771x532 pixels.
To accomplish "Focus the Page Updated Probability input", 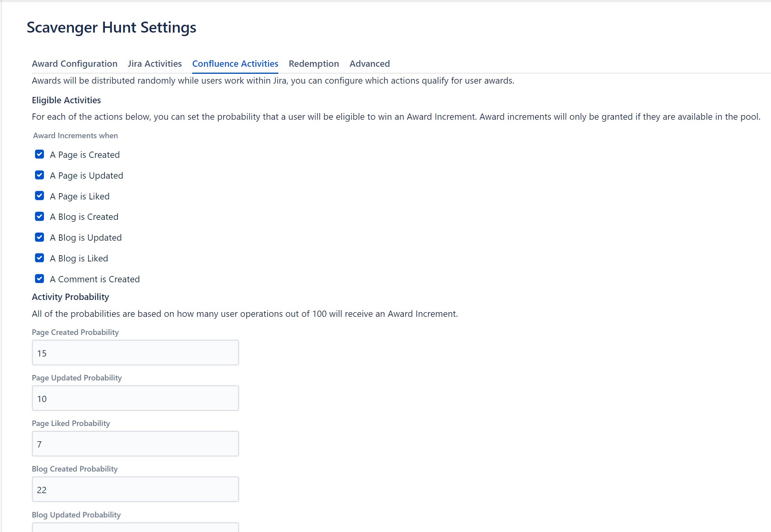I will [135, 398].
